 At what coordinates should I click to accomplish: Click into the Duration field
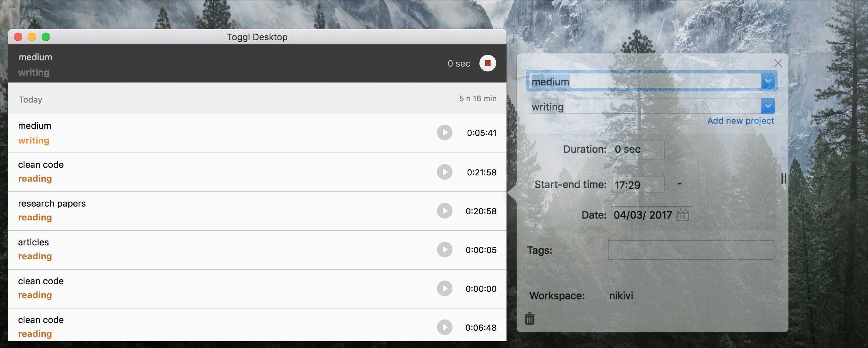tap(638, 149)
